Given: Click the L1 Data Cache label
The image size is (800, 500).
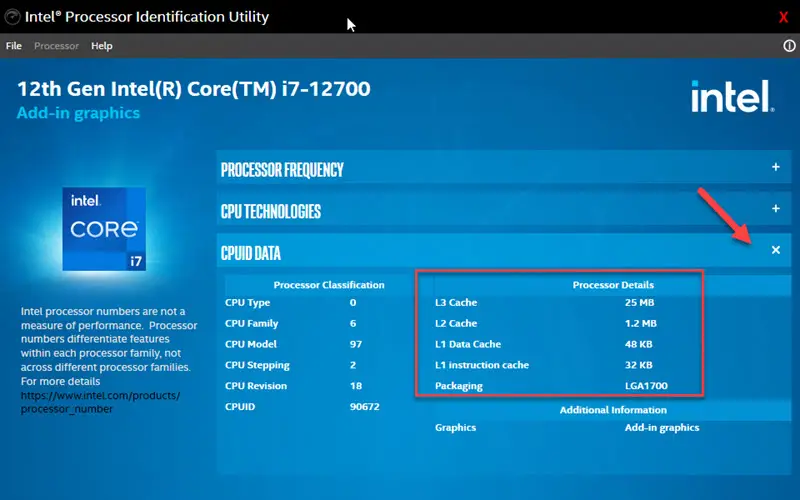Looking at the screenshot, I should click(468, 344).
